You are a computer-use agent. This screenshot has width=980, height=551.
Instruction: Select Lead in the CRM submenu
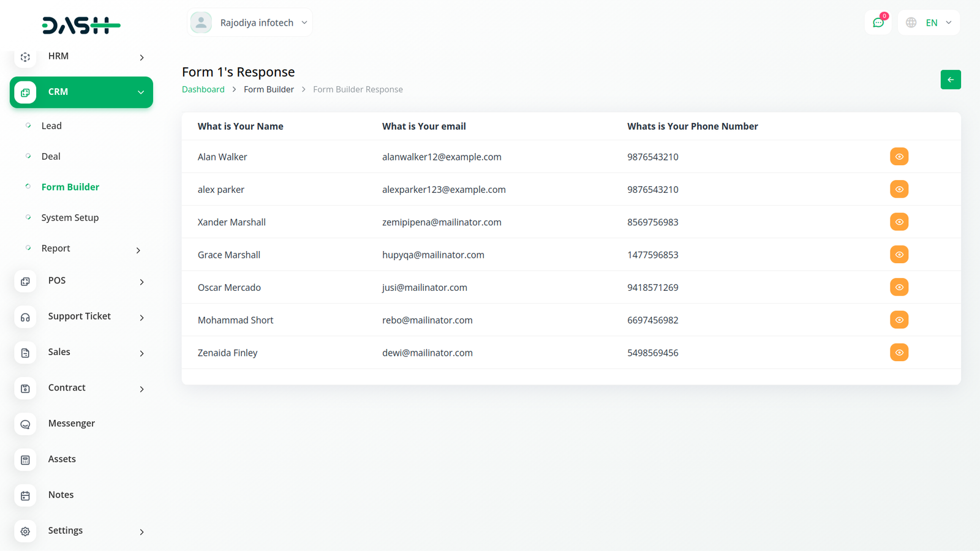(x=51, y=126)
